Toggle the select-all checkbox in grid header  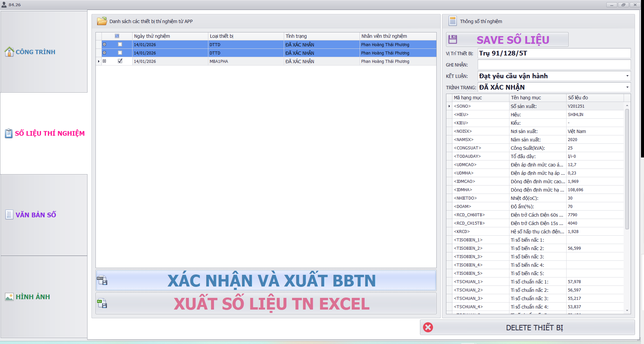[x=117, y=36]
